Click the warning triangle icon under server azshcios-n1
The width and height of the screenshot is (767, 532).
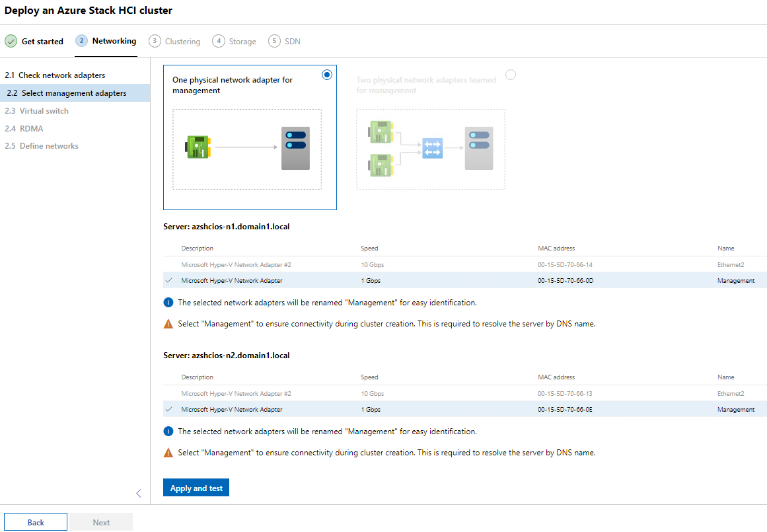tap(168, 323)
